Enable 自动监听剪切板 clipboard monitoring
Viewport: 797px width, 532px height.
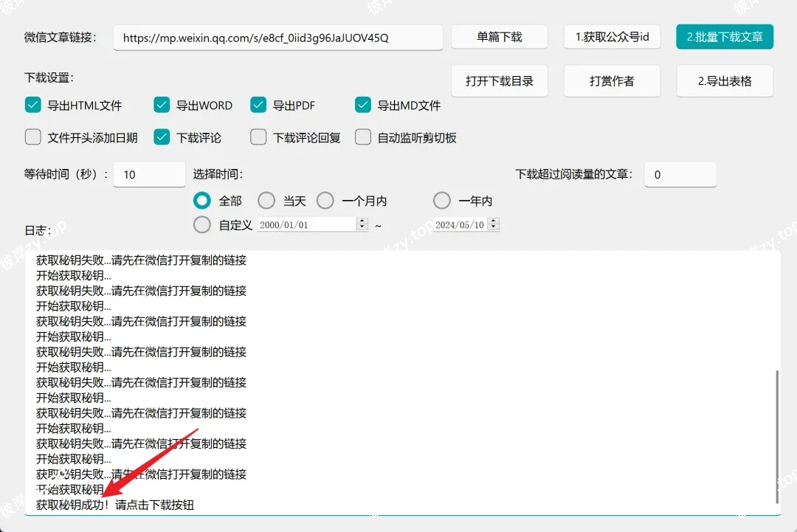(362, 137)
